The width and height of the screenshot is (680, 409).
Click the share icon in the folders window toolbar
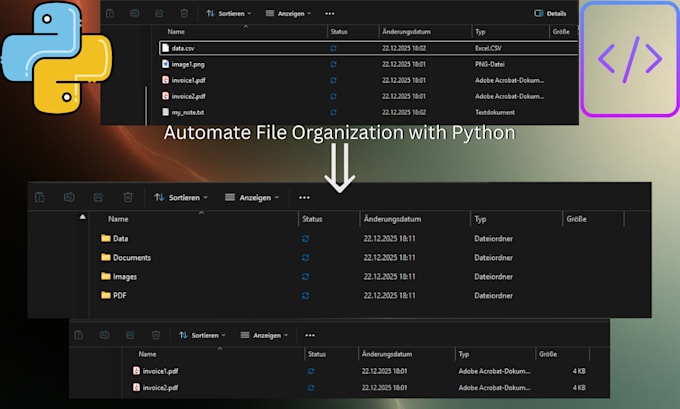[x=98, y=197]
